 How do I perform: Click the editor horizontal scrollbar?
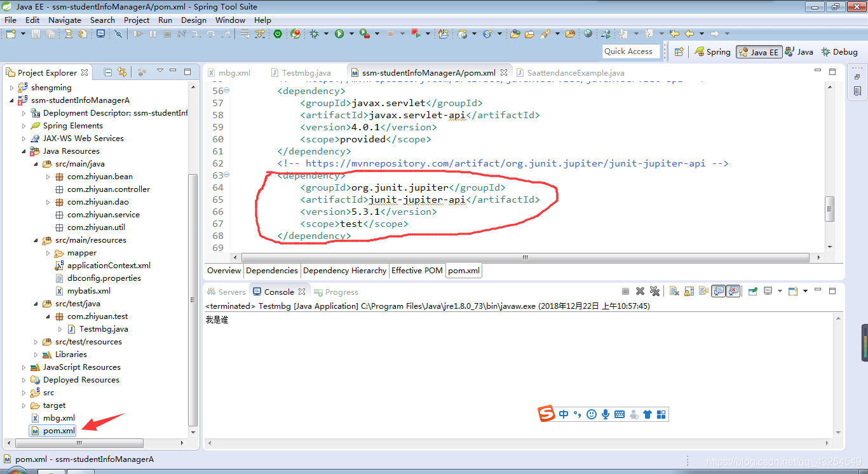(526, 257)
